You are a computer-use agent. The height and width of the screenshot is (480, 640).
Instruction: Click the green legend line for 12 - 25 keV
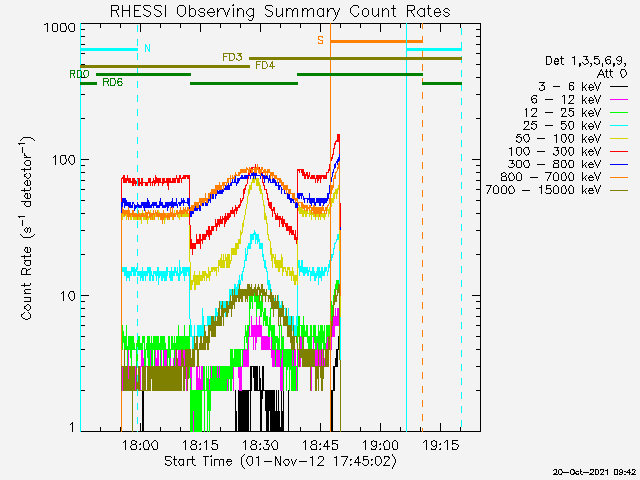coord(619,113)
